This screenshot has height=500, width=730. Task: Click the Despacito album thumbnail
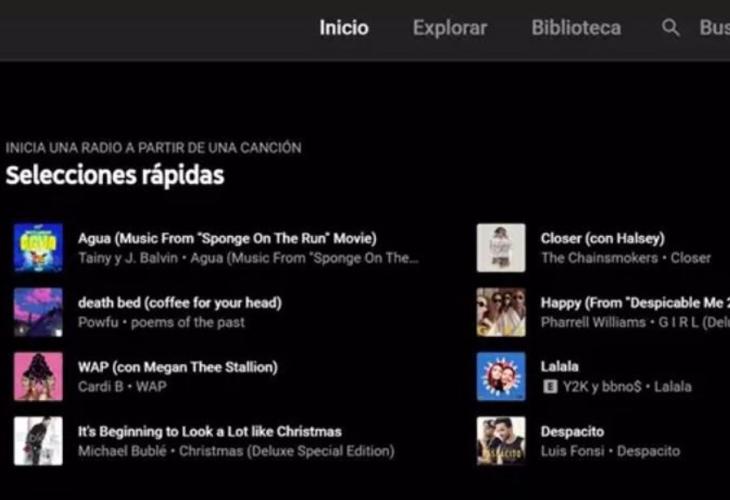pyautogui.click(x=501, y=441)
